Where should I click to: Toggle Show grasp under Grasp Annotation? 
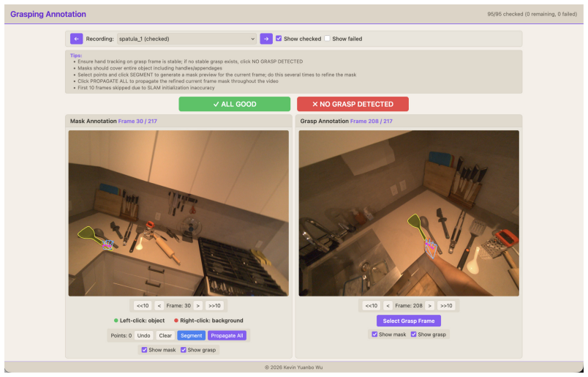pos(414,335)
